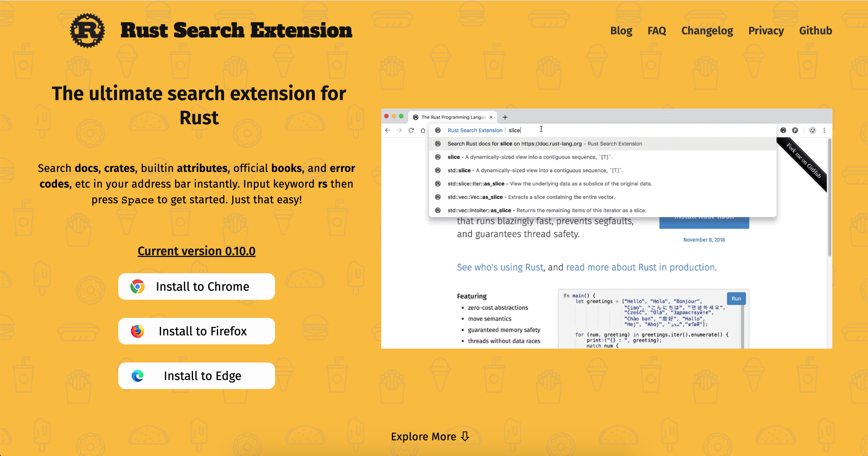Image resolution: width=868 pixels, height=456 pixels.
Task: Go to the Changelog page
Action: click(x=707, y=31)
